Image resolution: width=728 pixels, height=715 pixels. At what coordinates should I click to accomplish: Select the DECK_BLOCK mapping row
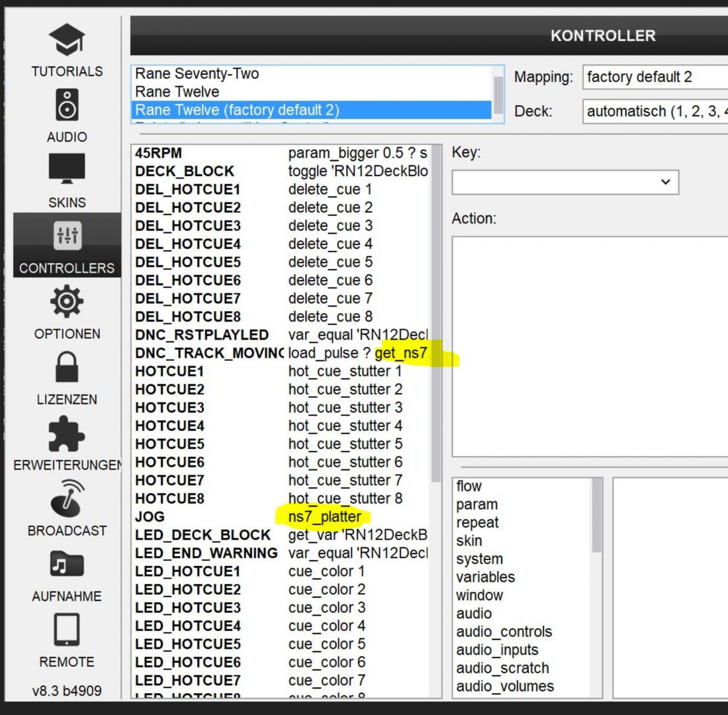point(281,171)
